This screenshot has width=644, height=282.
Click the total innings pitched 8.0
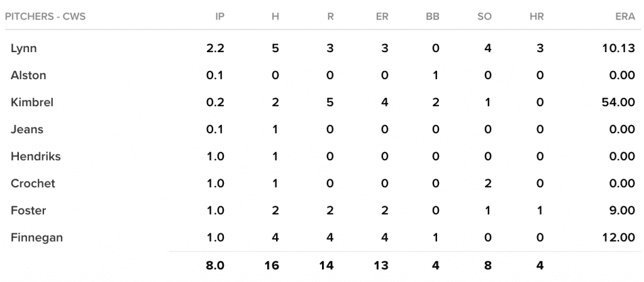click(x=215, y=265)
